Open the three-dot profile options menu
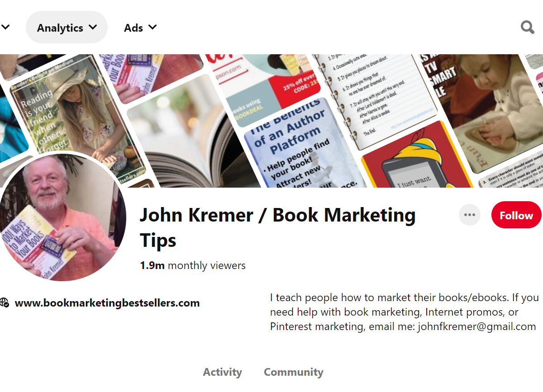 tap(470, 215)
